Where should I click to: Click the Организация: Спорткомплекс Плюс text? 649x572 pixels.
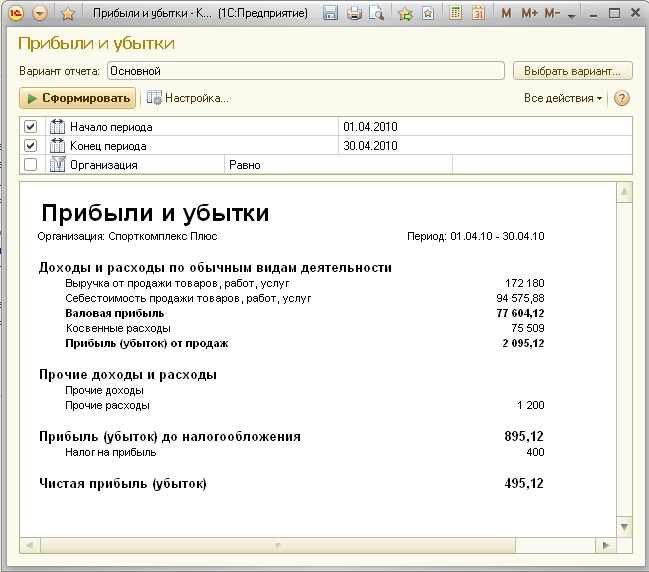tap(127, 236)
